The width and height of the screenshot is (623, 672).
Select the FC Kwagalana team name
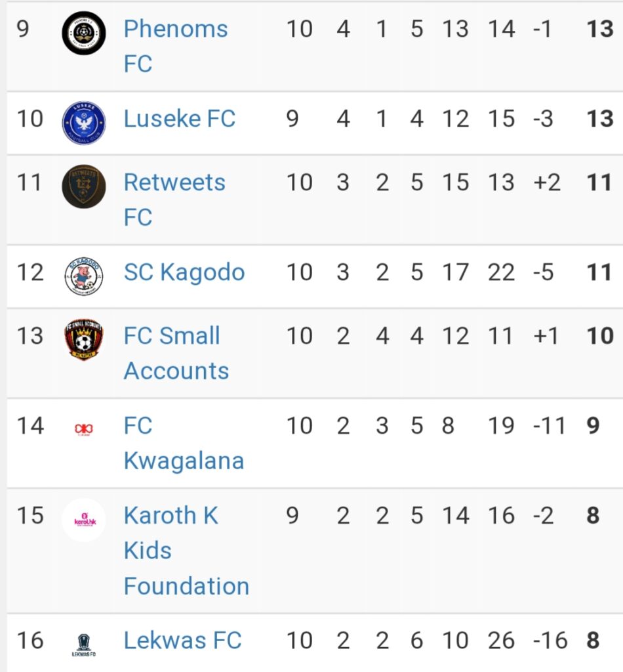tap(184, 443)
